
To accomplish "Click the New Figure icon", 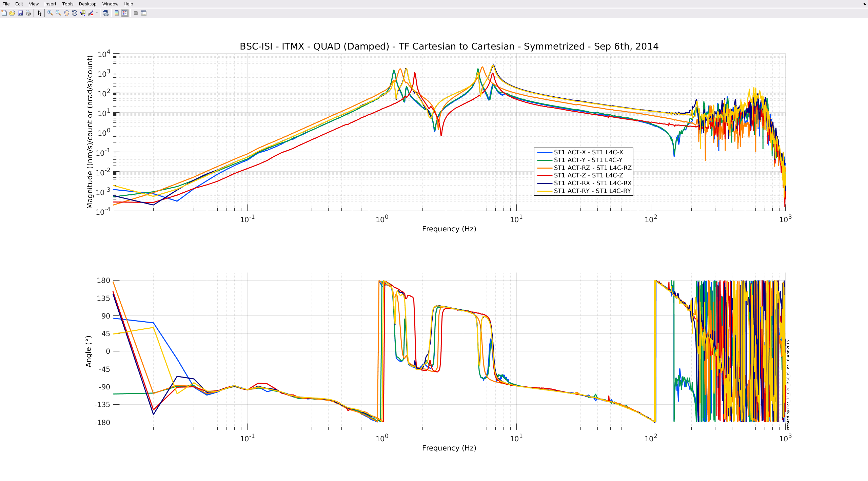I will 4,13.
